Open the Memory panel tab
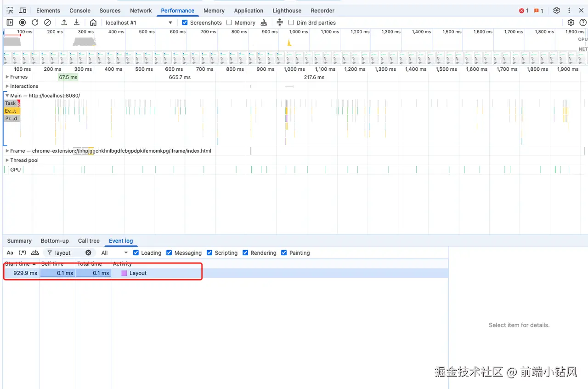588x389 pixels. click(214, 11)
